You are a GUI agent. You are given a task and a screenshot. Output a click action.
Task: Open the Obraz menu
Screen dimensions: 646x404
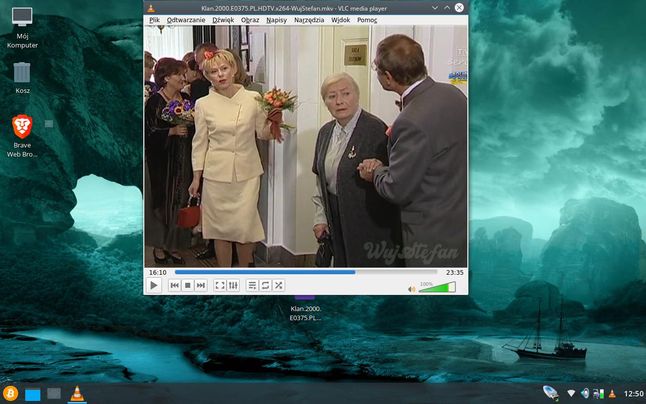click(x=250, y=20)
